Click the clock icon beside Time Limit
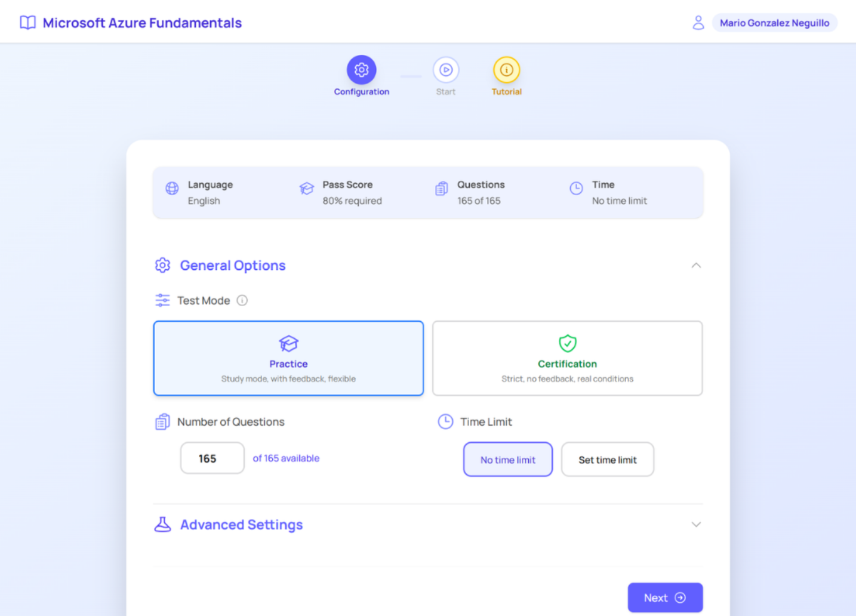The width and height of the screenshot is (856, 616). 445,421
